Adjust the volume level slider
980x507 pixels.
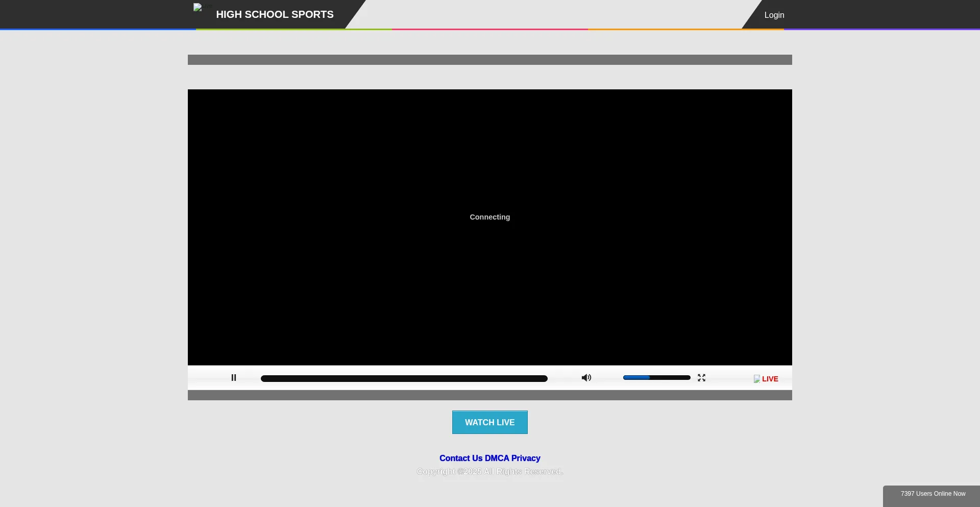point(657,378)
